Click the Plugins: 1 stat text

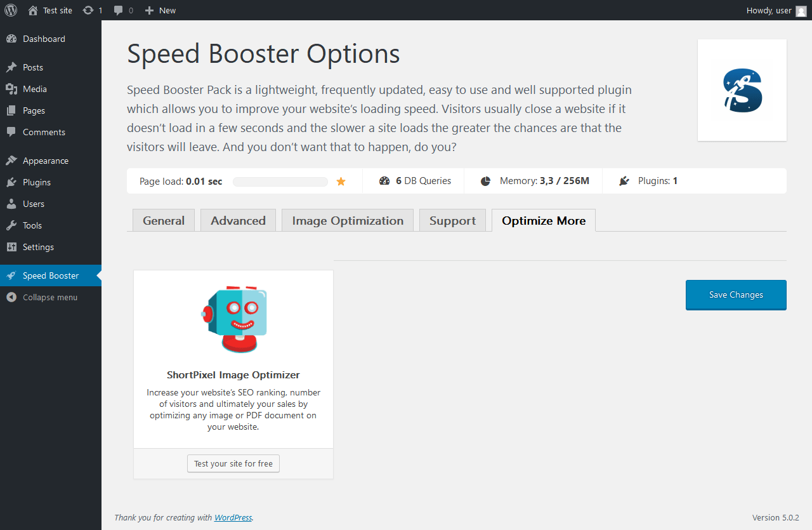658,181
